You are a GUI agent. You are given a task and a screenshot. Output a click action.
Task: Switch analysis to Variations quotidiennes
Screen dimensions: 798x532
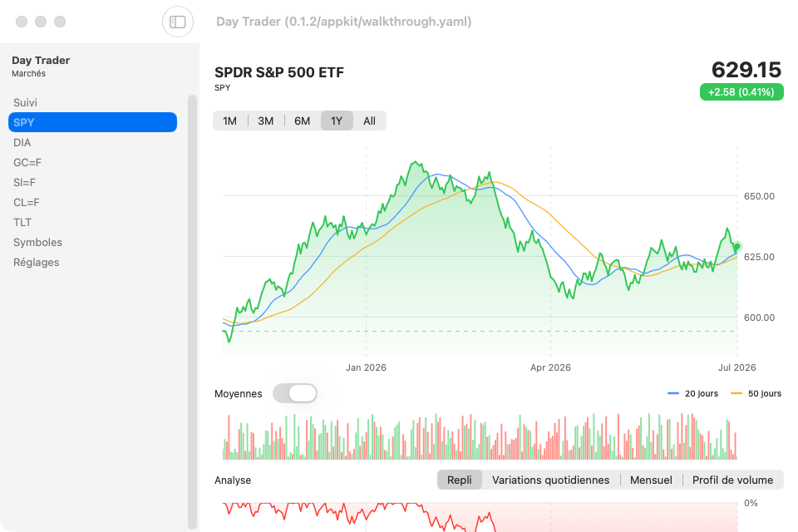click(550, 480)
